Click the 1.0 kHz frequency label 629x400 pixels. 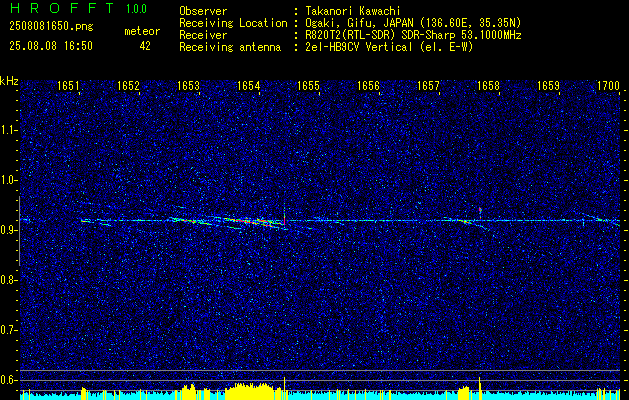pos(8,180)
